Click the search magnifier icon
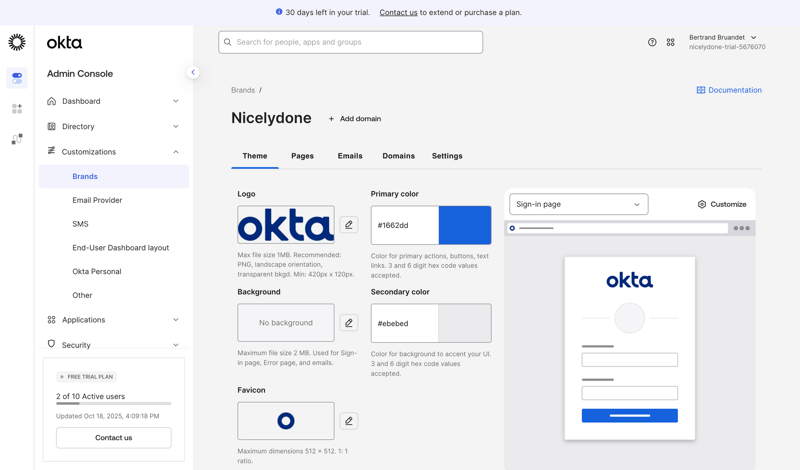This screenshot has height=470, width=800. pos(228,42)
